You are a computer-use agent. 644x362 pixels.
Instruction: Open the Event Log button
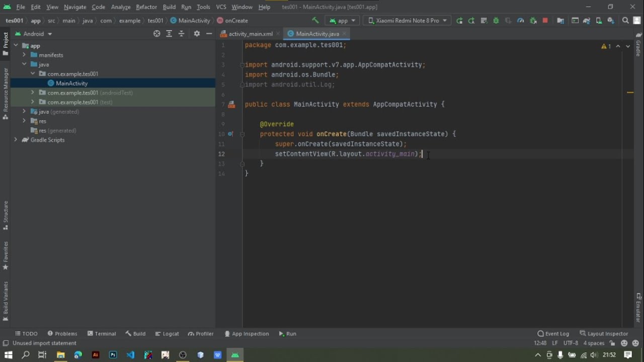tap(553, 334)
